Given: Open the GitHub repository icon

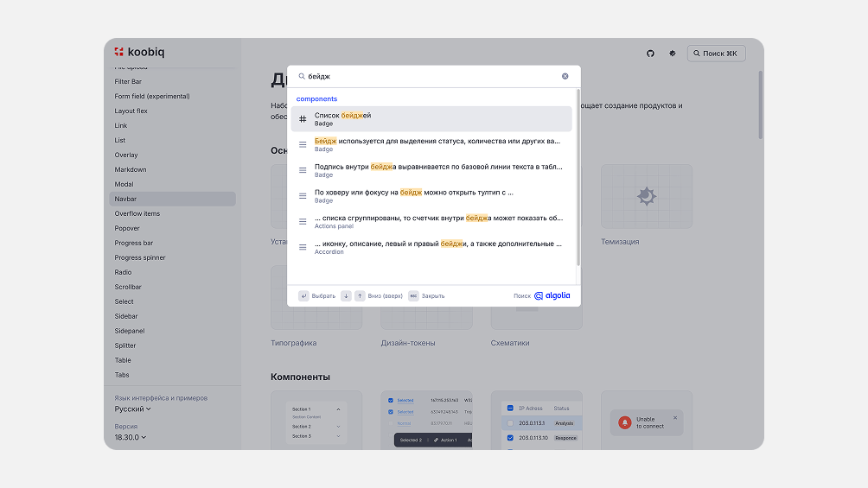Looking at the screenshot, I should (650, 54).
